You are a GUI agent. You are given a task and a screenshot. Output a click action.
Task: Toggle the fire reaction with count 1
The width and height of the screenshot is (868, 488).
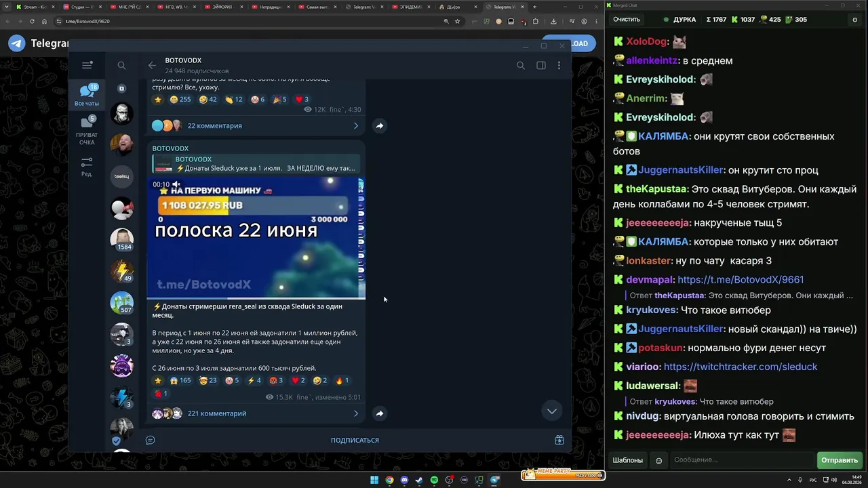[342, 380]
